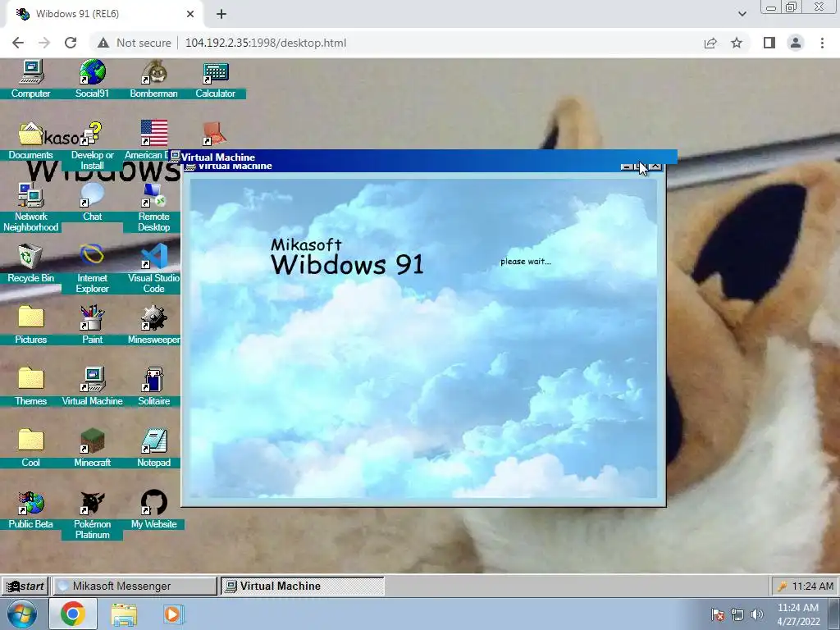Image resolution: width=840 pixels, height=630 pixels.
Task: Toggle the browser side panel
Action: [x=769, y=43]
